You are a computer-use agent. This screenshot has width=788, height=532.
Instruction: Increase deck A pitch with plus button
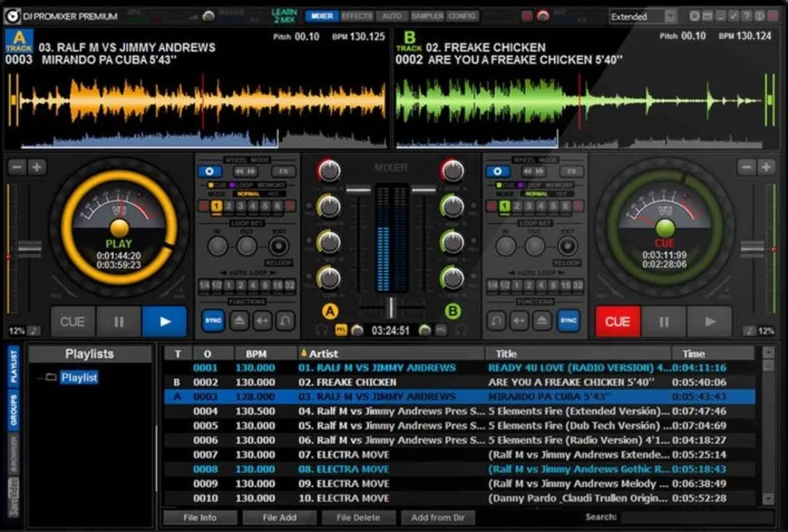pyautogui.click(x=36, y=166)
